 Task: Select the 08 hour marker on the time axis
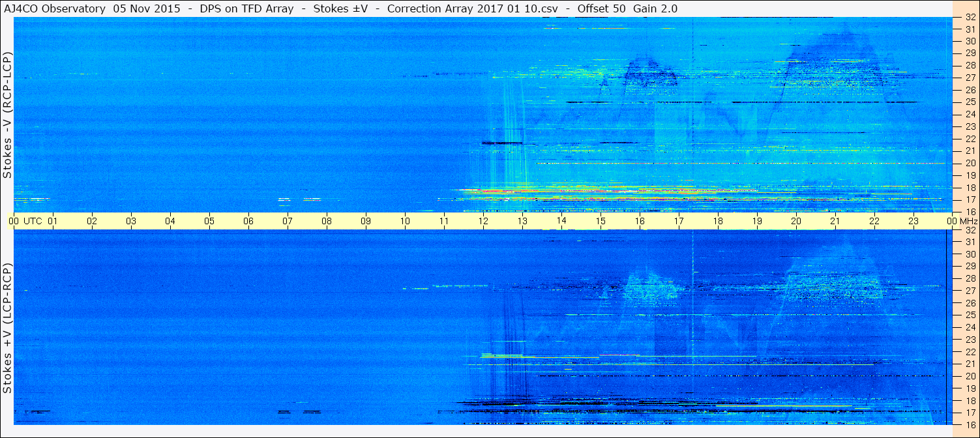(x=327, y=221)
